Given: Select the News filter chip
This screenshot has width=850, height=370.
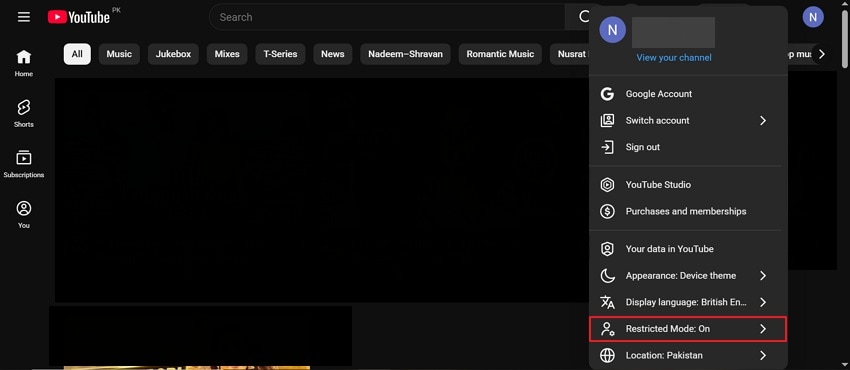Looking at the screenshot, I should (x=332, y=54).
